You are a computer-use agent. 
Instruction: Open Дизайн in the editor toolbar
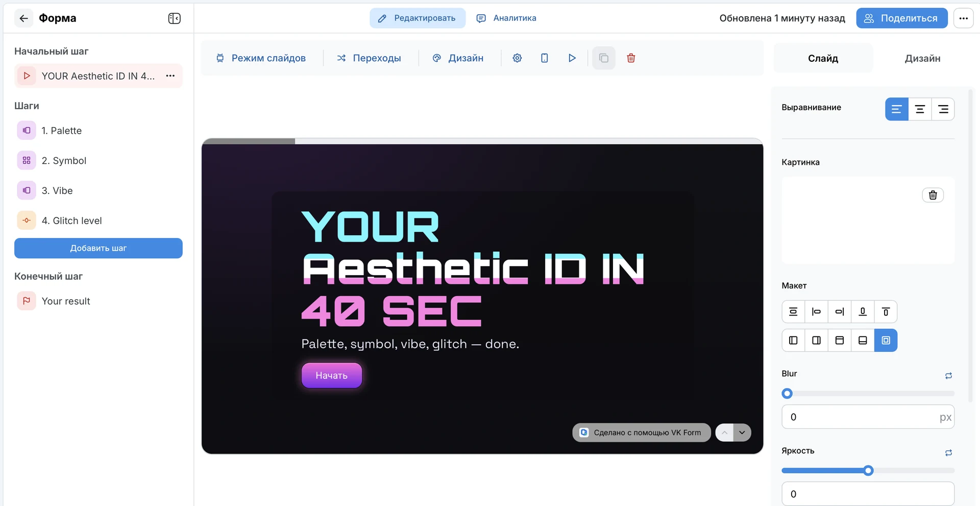pos(458,58)
